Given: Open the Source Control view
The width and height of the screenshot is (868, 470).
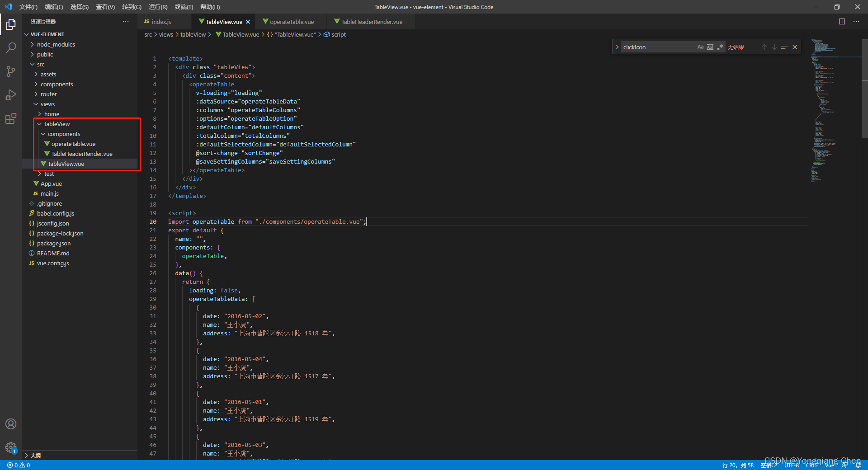Looking at the screenshot, I should pos(11,71).
